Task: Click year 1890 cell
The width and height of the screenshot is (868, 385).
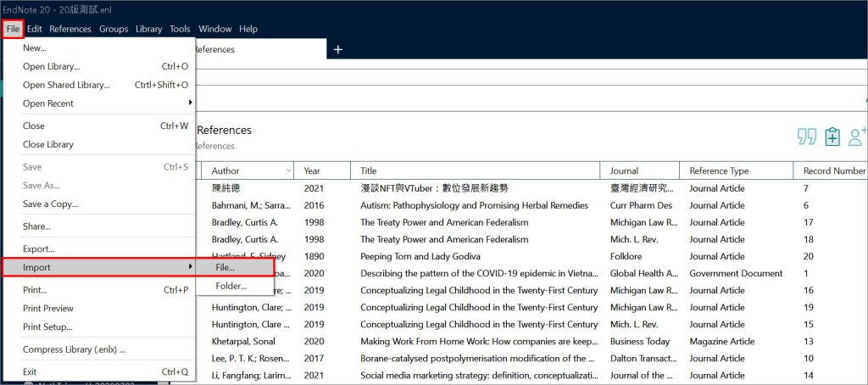Action: pyautogui.click(x=314, y=256)
